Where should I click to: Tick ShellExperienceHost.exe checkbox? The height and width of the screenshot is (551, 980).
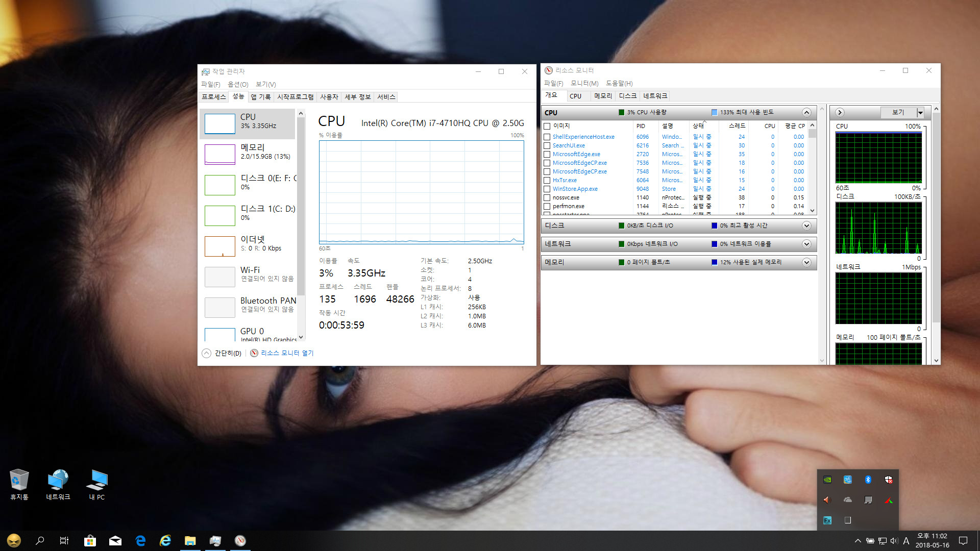[x=547, y=137]
